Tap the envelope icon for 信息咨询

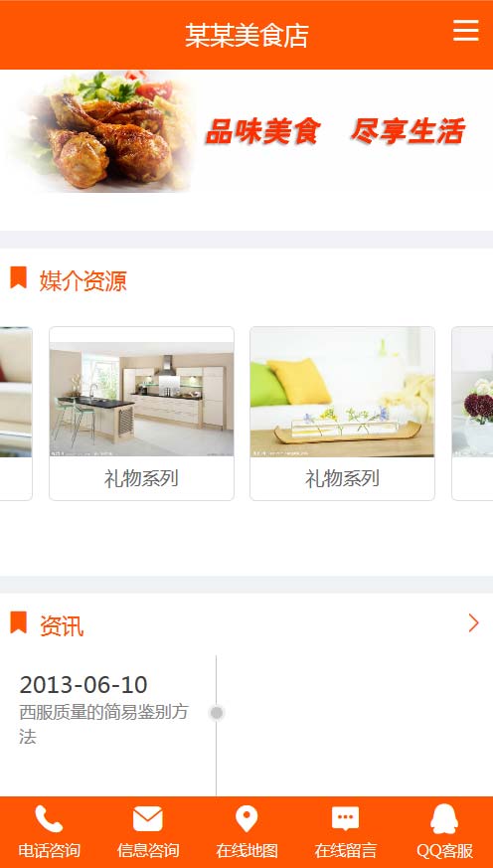(x=148, y=819)
